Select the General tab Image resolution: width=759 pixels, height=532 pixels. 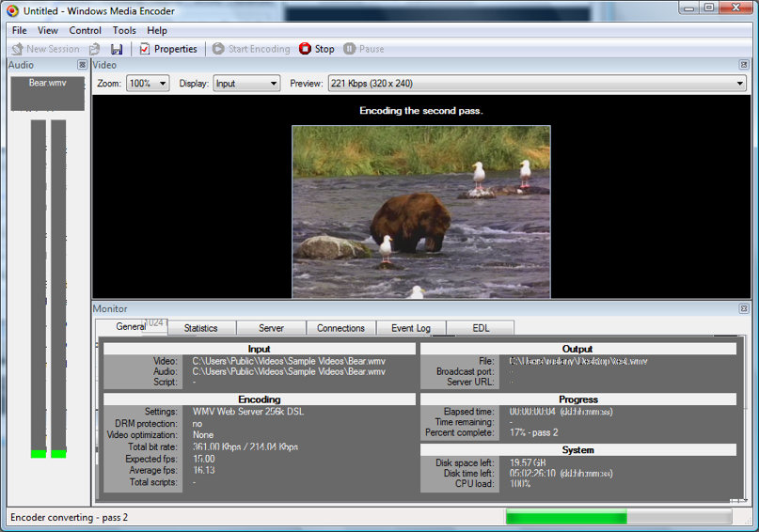click(131, 326)
